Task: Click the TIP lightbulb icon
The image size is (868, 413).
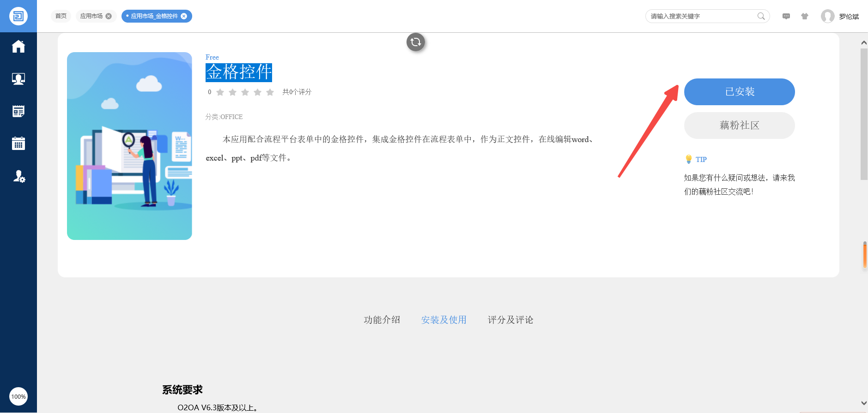Action: pos(689,159)
